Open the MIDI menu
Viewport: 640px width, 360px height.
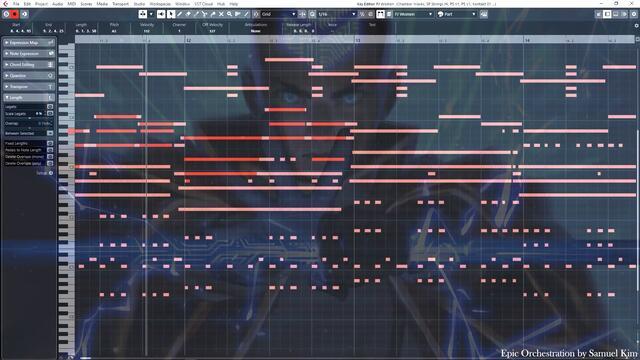pyautogui.click(x=71, y=4)
